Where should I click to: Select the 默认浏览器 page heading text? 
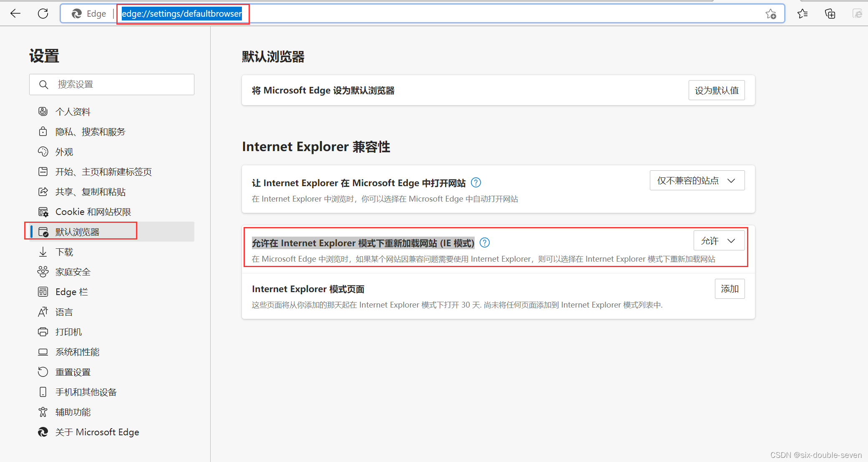(x=273, y=57)
